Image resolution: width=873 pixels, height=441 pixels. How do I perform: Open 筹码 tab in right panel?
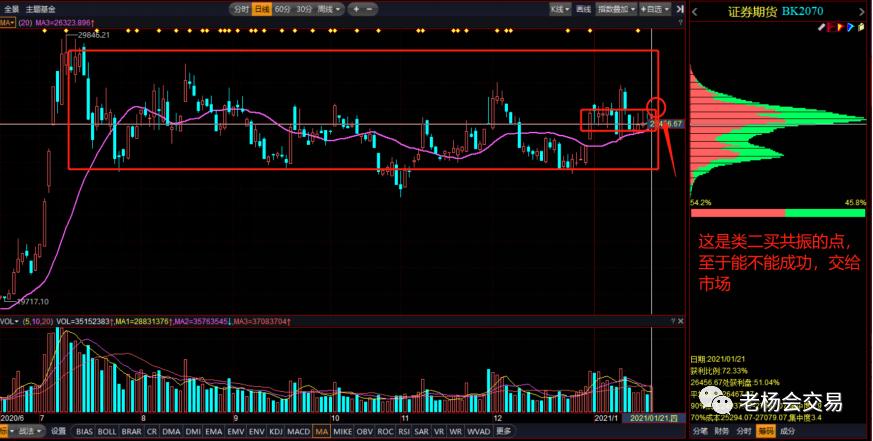(766, 432)
